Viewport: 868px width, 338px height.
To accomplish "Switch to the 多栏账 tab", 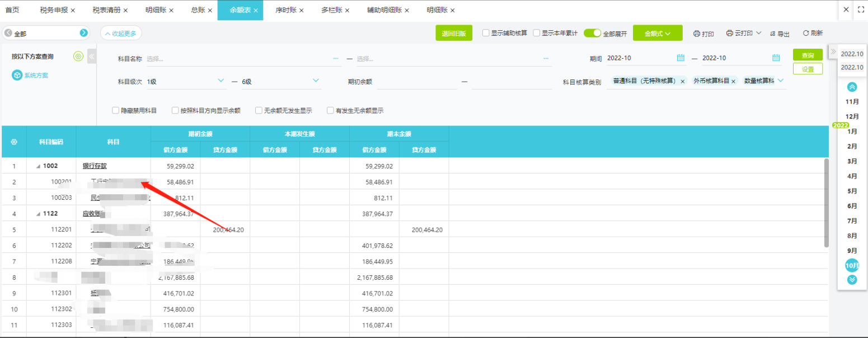I will [332, 10].
